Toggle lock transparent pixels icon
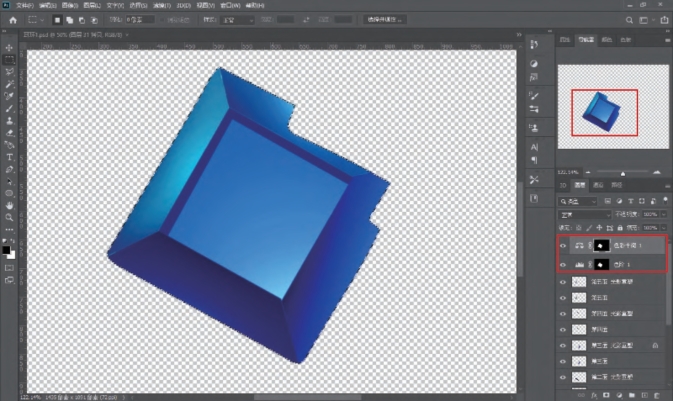Viewport: 673px width, 401px height. pyautogui.click(x=579, y=228)
